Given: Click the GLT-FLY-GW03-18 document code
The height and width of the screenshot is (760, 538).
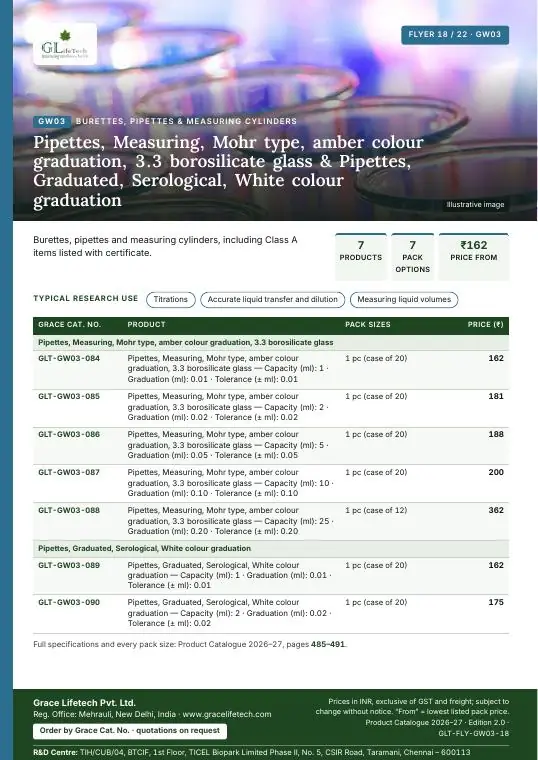Looking at the screenshot, I should (x=474, y=733).
